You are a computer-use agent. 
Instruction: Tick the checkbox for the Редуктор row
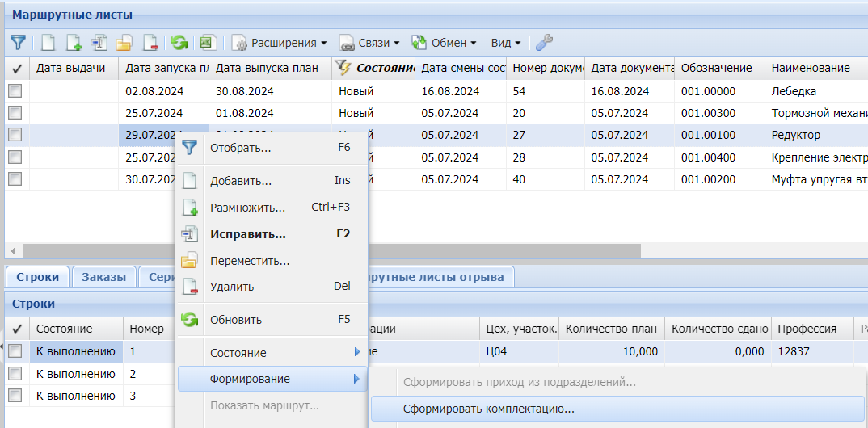click(15, 136)
